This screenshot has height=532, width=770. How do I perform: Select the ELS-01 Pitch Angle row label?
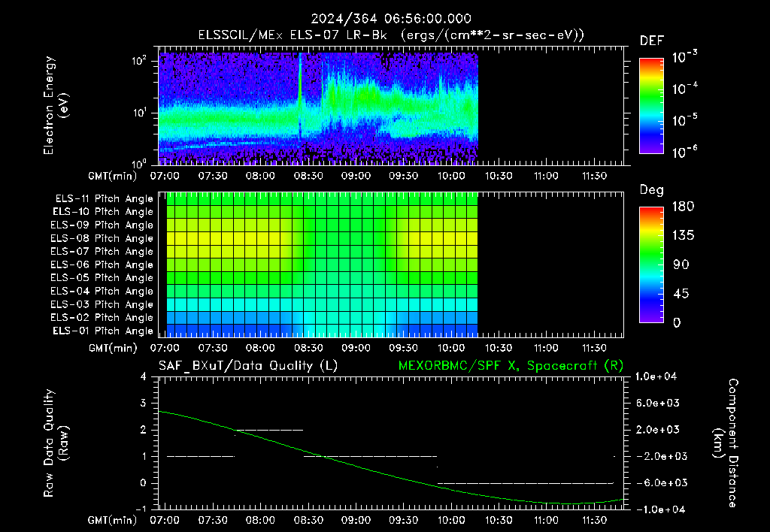[103, 331]
